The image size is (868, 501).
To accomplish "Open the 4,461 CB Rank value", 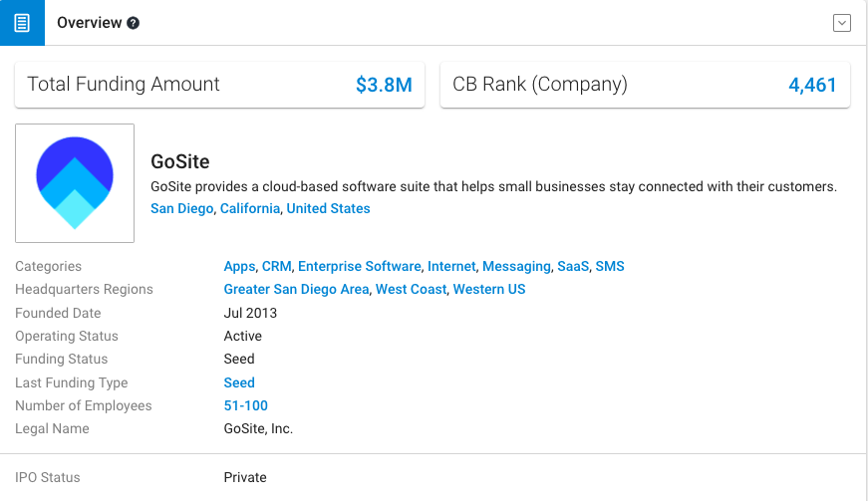I will [812, 85].
